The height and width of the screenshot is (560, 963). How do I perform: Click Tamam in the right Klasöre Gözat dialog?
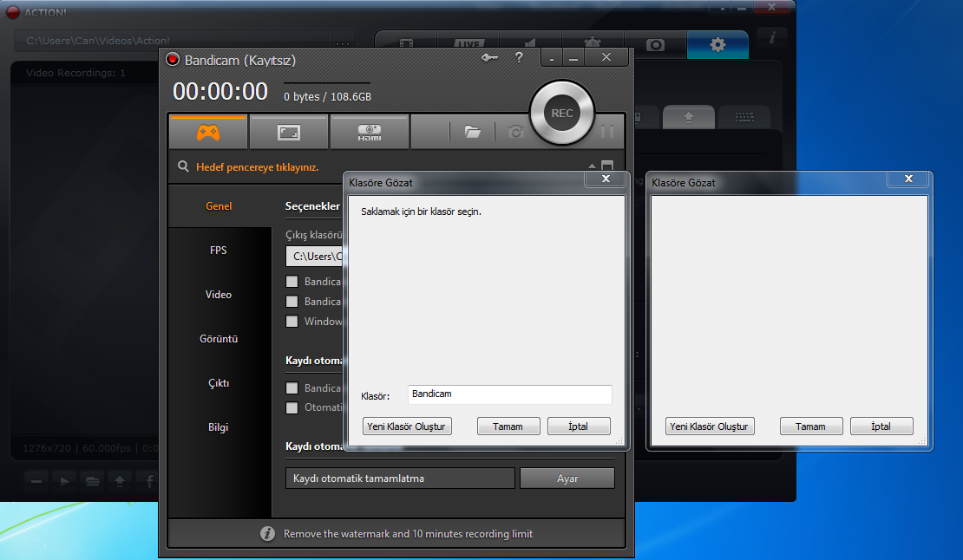[x=811, y=427]
